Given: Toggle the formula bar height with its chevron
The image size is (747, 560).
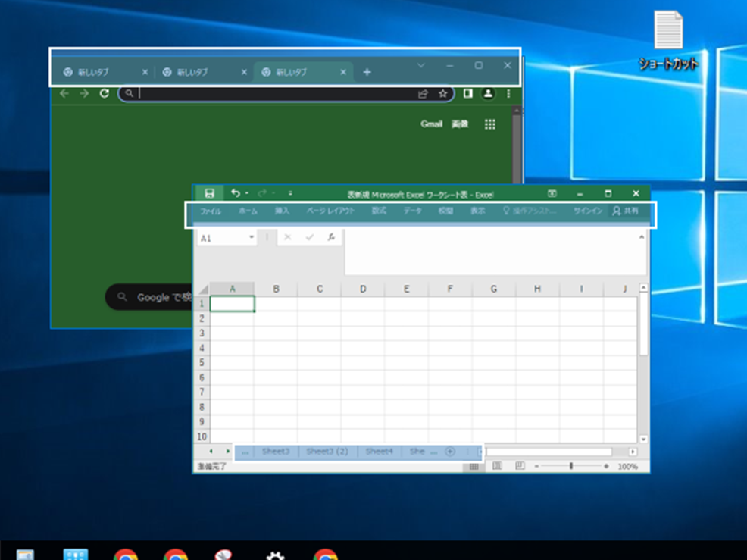Looking at the screenshot, I should click(642, 237).
